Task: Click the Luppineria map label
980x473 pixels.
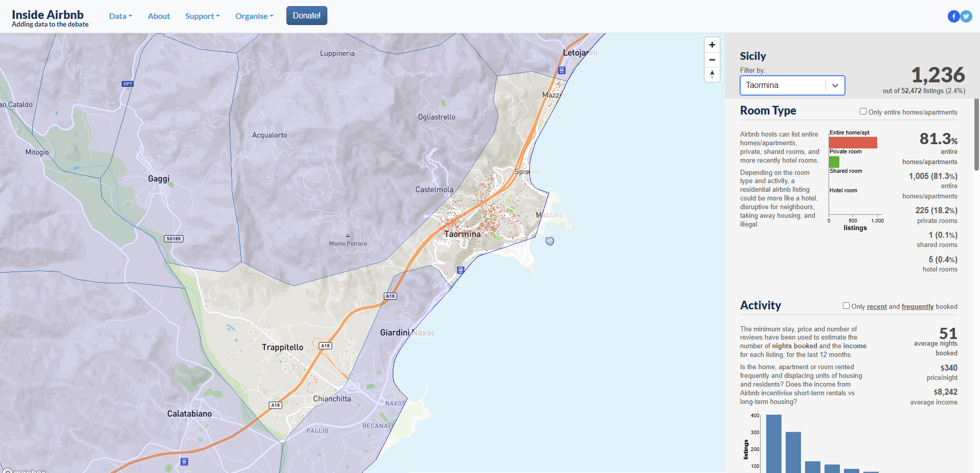Action: tap(337, 54)
